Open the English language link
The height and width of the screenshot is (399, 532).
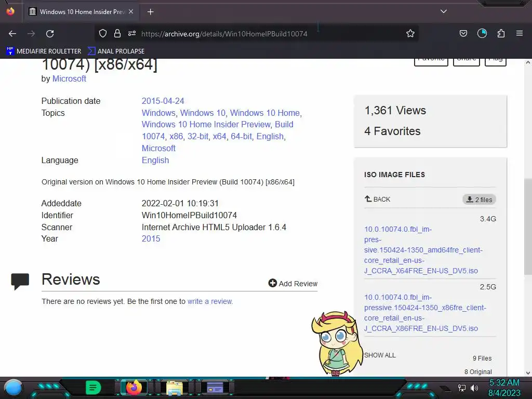pos(155,160)
